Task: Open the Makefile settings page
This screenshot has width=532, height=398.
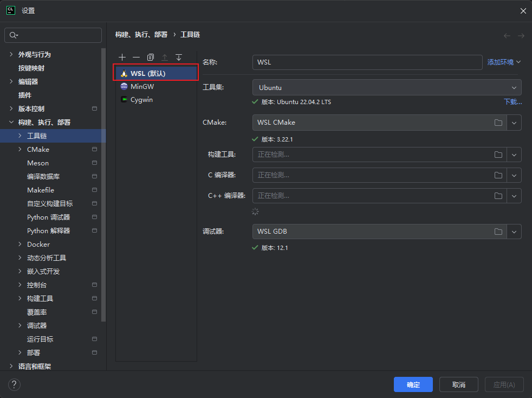Action: pos(41,190)
